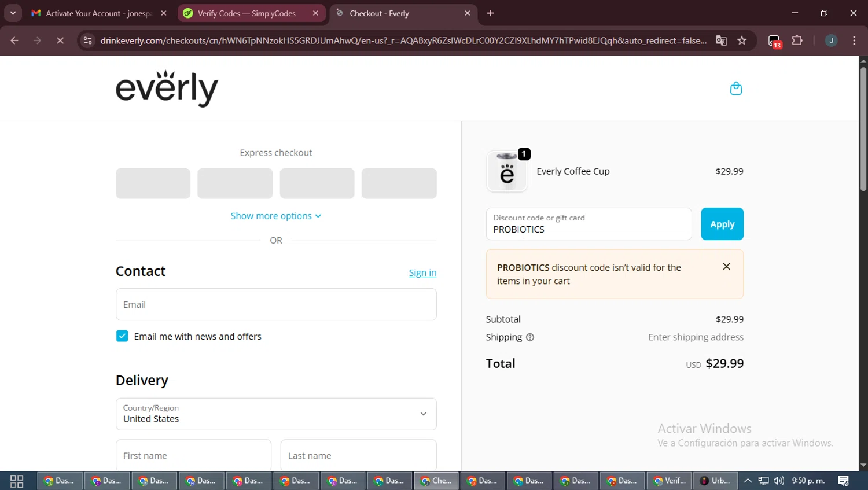Click the Express checkout heading
This screenshot has height=490, width=868.
[x=276, y=153]
